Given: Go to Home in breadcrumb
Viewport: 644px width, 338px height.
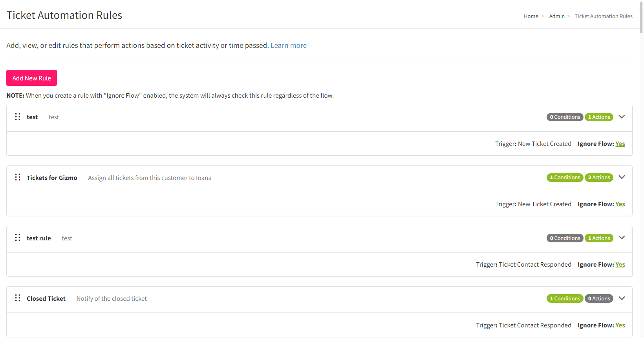Looking at the screenshot, I should click(x=531, y=16).
